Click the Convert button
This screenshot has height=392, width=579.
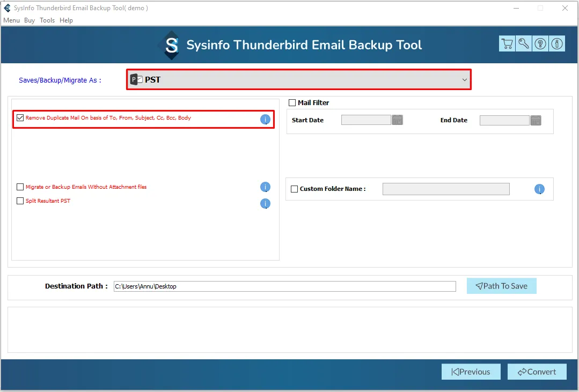tap(536, 372)
